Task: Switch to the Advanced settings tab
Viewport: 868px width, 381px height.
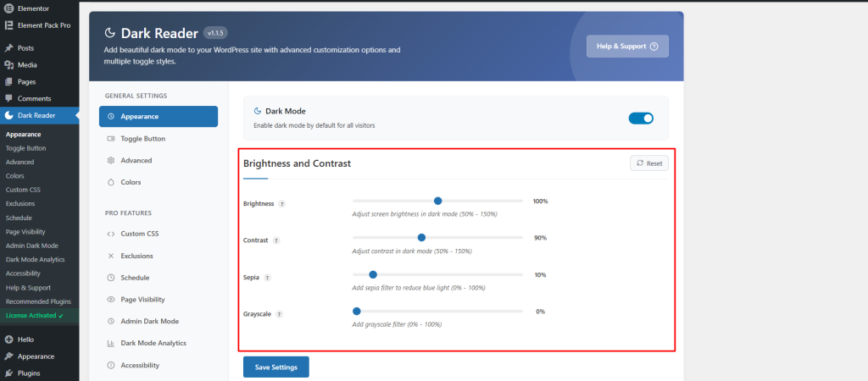Action: pos(159,160)
